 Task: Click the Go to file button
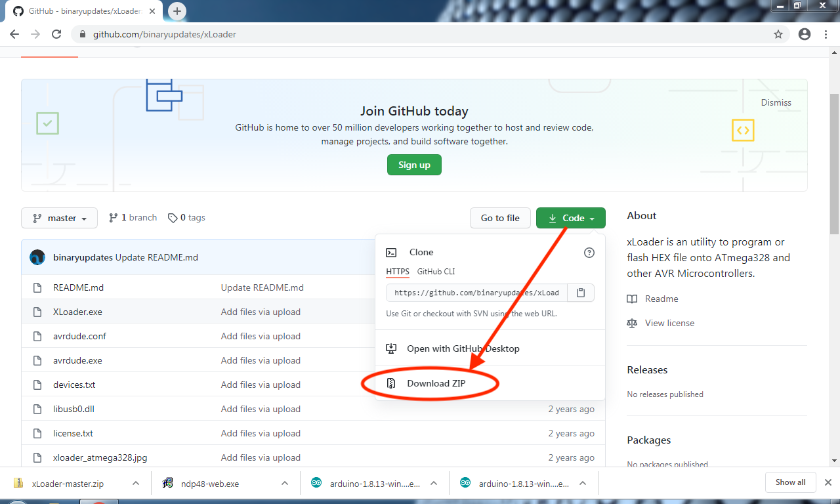coord(500,218)
